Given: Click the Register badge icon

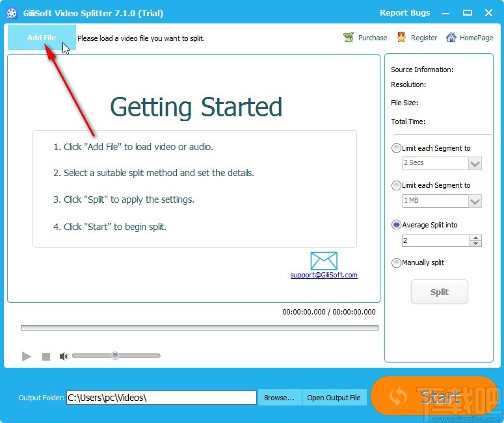Looking at the screenshot, I should (401, 38).
